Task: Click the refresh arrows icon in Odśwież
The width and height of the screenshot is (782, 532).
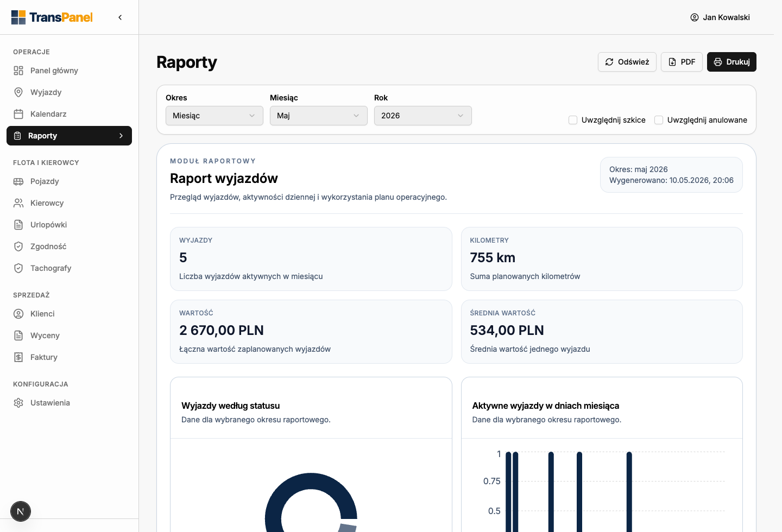Action: (609, 62)
